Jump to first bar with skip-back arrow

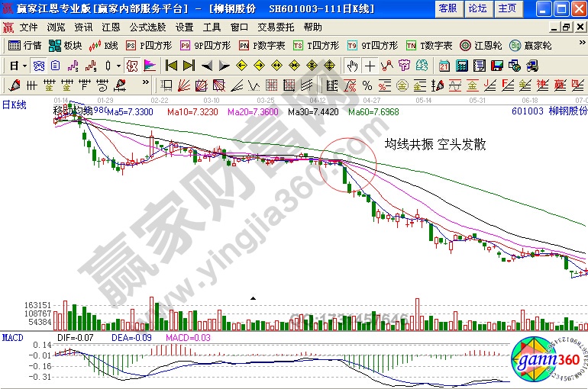point(170,66)
